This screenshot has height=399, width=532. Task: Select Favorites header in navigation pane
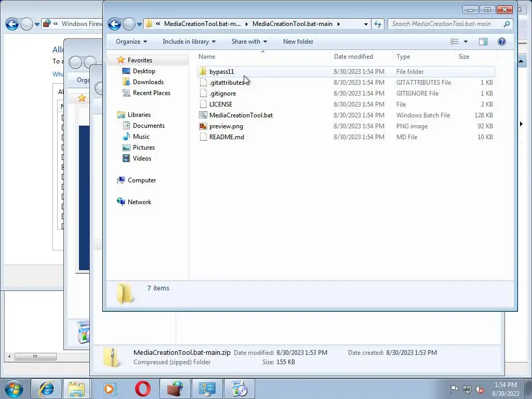(140, 60)
